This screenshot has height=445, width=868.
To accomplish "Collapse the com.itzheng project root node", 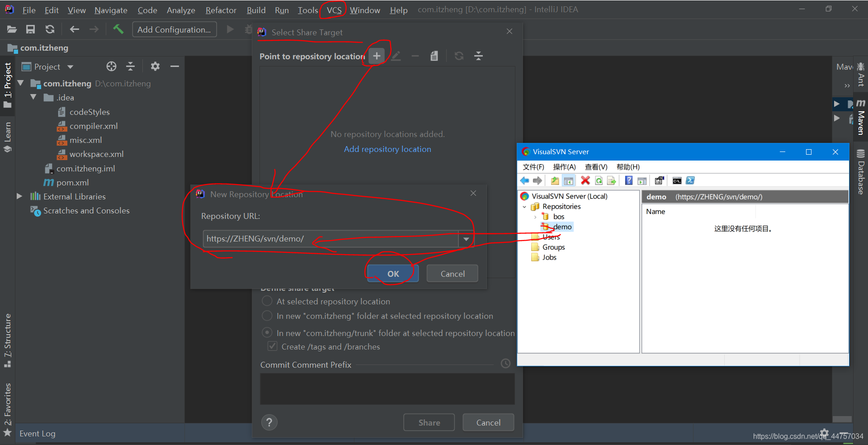I will (21, 83).
